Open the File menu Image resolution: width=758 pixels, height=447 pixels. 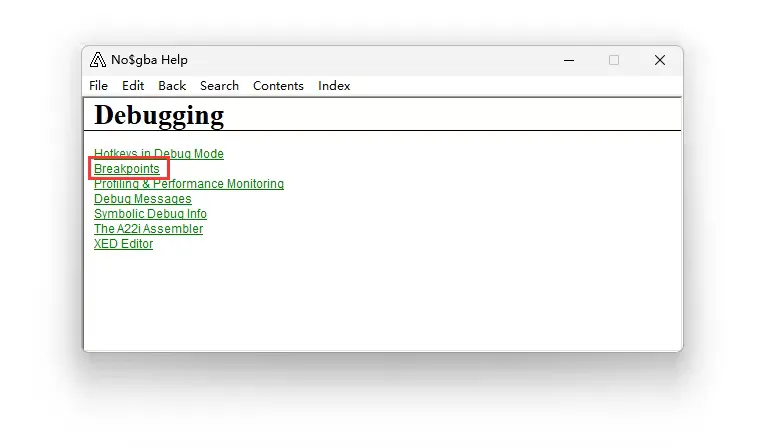click(x=98, y=86)
